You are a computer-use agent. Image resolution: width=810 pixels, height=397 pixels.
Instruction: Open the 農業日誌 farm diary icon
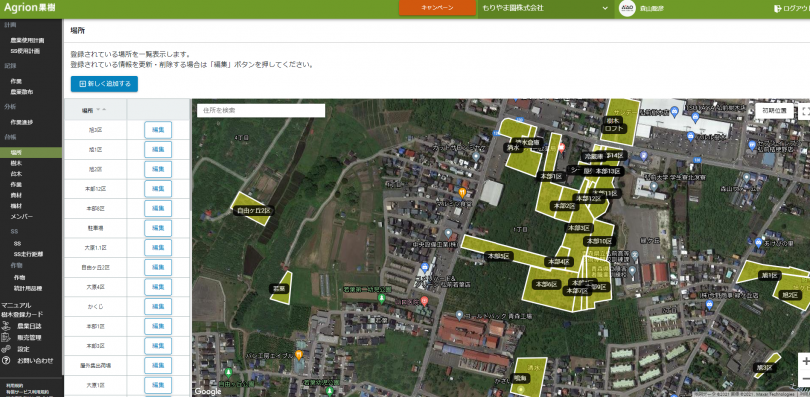[6, 326]
